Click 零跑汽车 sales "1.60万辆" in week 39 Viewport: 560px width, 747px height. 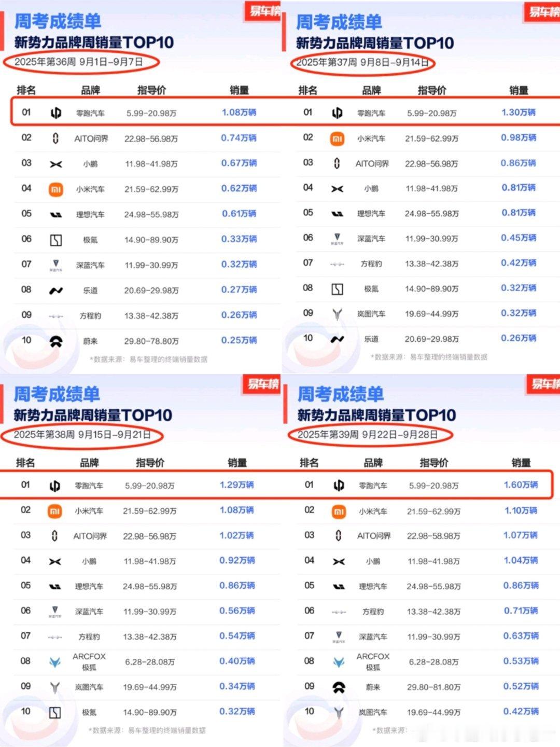(521, 485)
